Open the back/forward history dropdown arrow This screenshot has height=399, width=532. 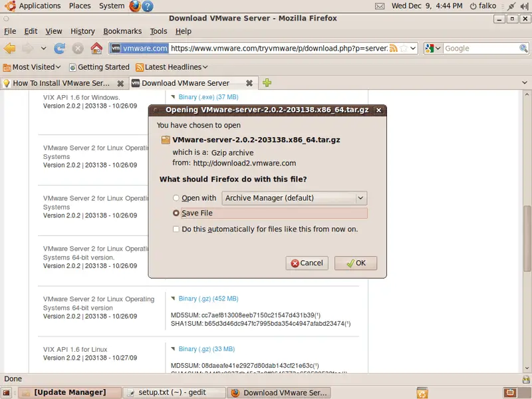(x=43, y=48)
